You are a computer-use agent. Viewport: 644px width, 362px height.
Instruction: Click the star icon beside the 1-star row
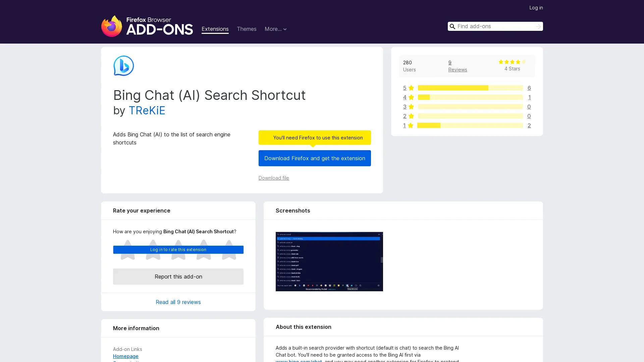(x=411, y=125)
